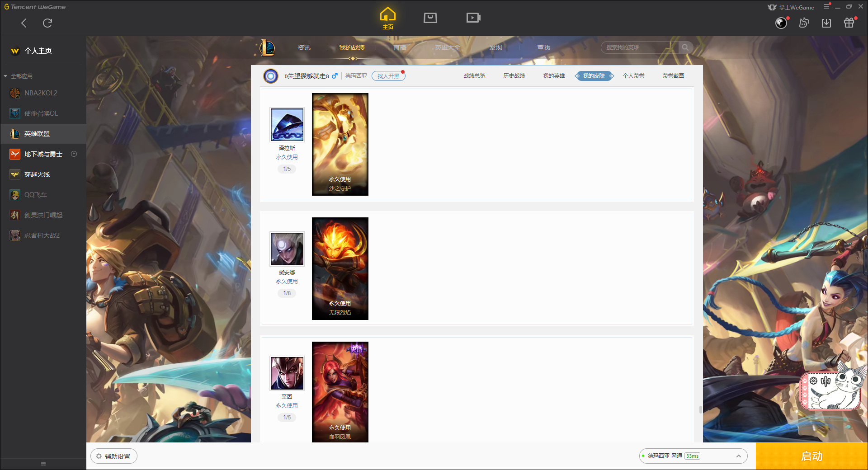Switch to the 发现 tab

tap(495, 47)
